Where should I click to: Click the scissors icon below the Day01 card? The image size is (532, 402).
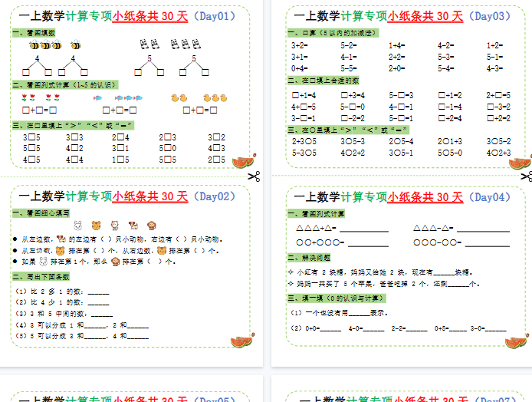point(254,176)
